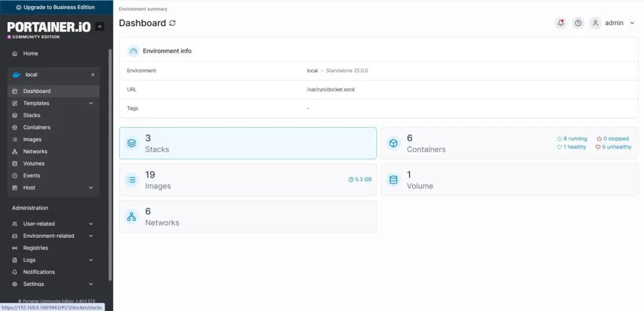Click the Dashboard refresh icon

click(172, 23)
